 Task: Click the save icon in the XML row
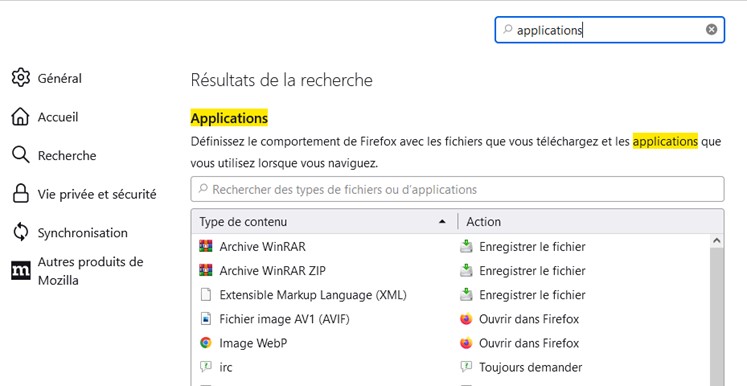[466, 295]
